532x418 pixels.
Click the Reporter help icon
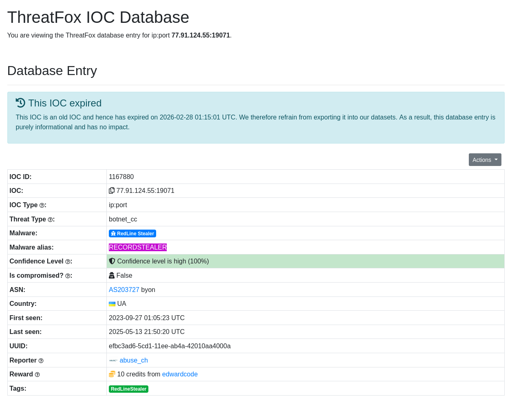pos(41,361)
